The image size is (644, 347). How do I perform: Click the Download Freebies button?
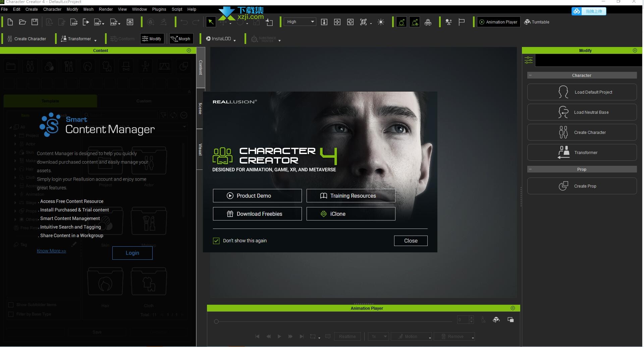tap(257, 214)
